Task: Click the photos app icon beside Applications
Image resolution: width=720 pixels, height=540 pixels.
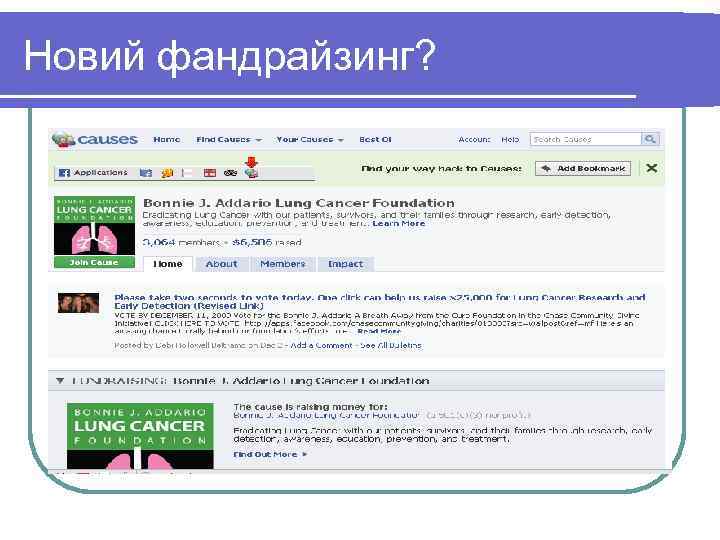Action: [x=146, y=173]
